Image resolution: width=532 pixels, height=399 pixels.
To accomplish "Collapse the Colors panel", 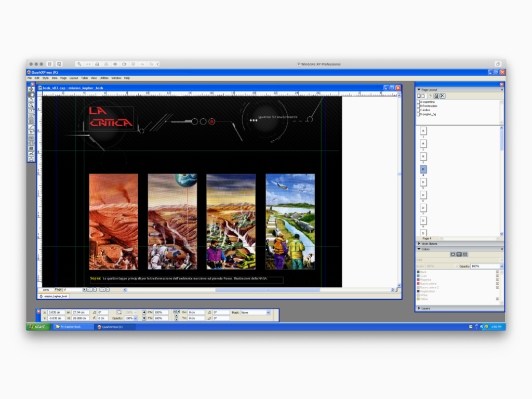I will [419, 249].
